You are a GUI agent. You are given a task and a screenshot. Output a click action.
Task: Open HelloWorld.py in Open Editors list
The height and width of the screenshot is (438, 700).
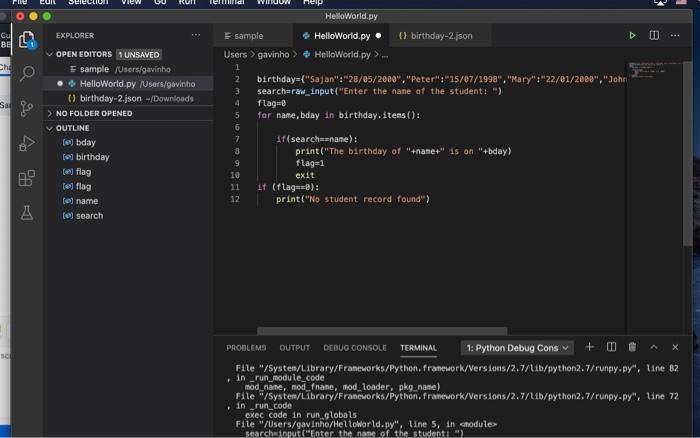click(128, 84)
